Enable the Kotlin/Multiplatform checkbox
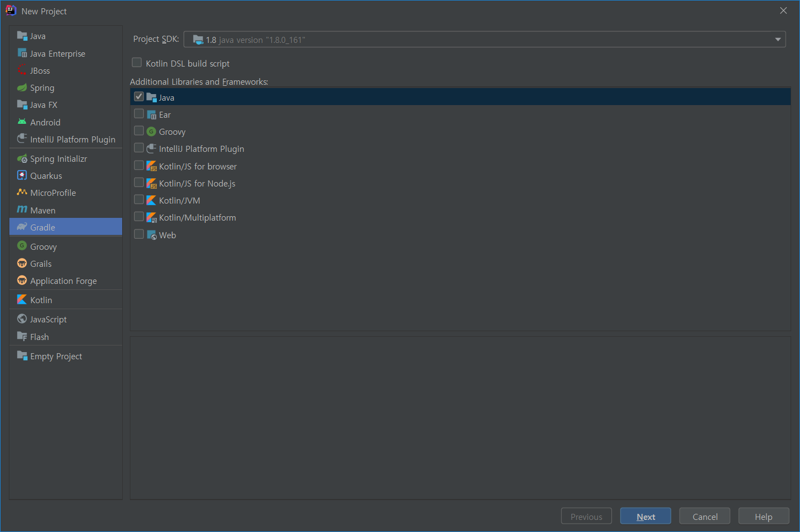 tap(139, 217)
